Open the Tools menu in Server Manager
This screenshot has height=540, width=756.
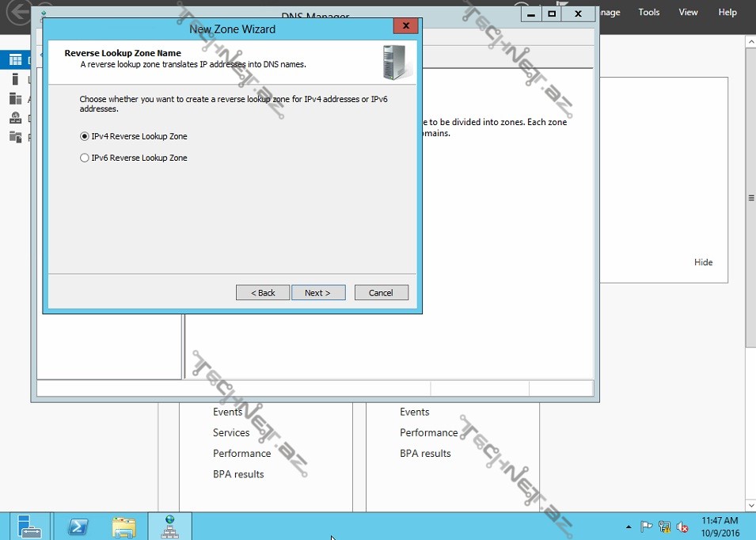pyautogui.click(x=648, y=12)
